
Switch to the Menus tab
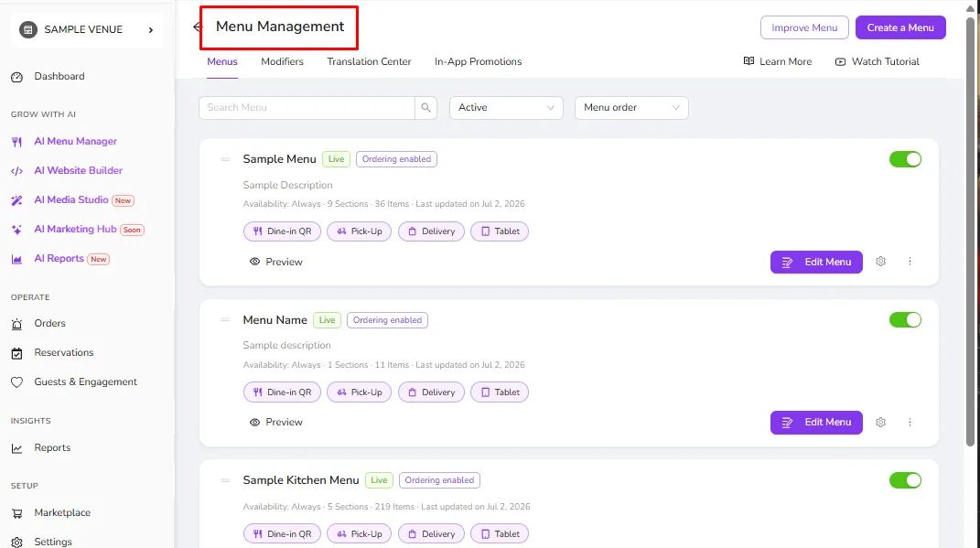[221, 62]
